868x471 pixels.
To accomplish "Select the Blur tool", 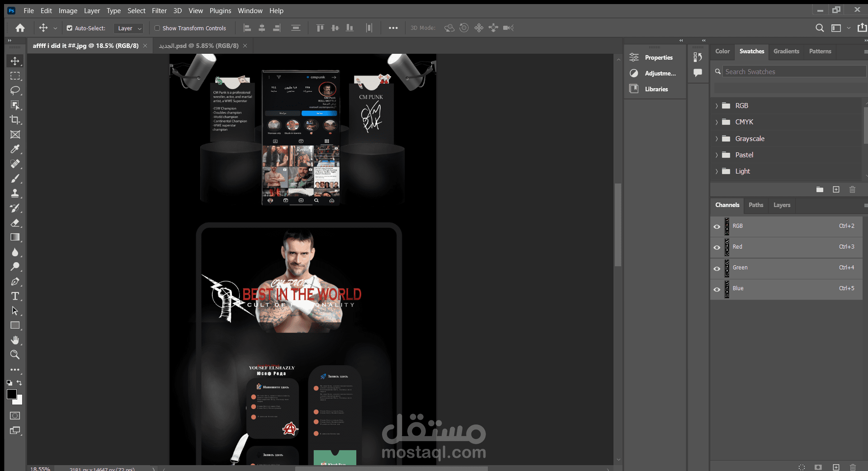I will pos(15,252).
